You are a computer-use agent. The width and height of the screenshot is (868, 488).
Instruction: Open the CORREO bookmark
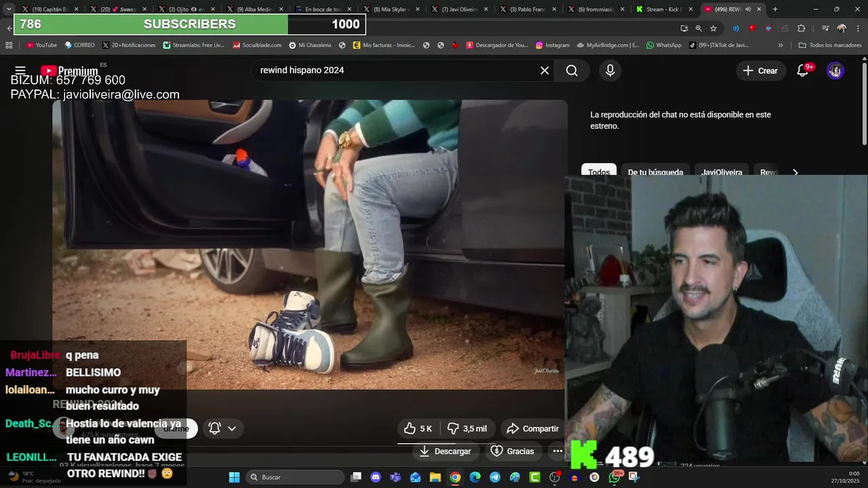point(80,45)
